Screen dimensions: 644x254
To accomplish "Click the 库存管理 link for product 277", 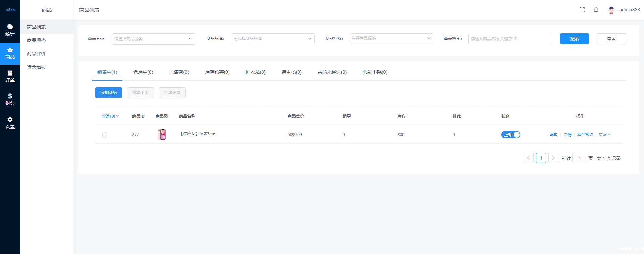I will (x=585, y=135).
